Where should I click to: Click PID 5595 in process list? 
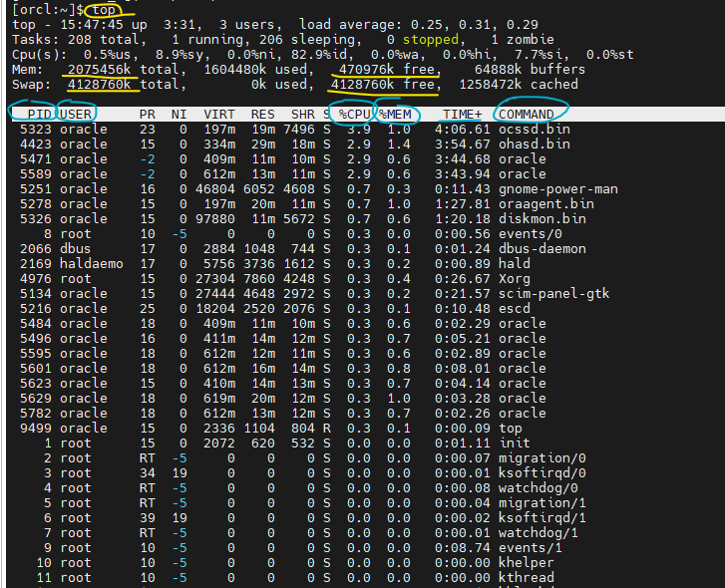tap(36, 354)
